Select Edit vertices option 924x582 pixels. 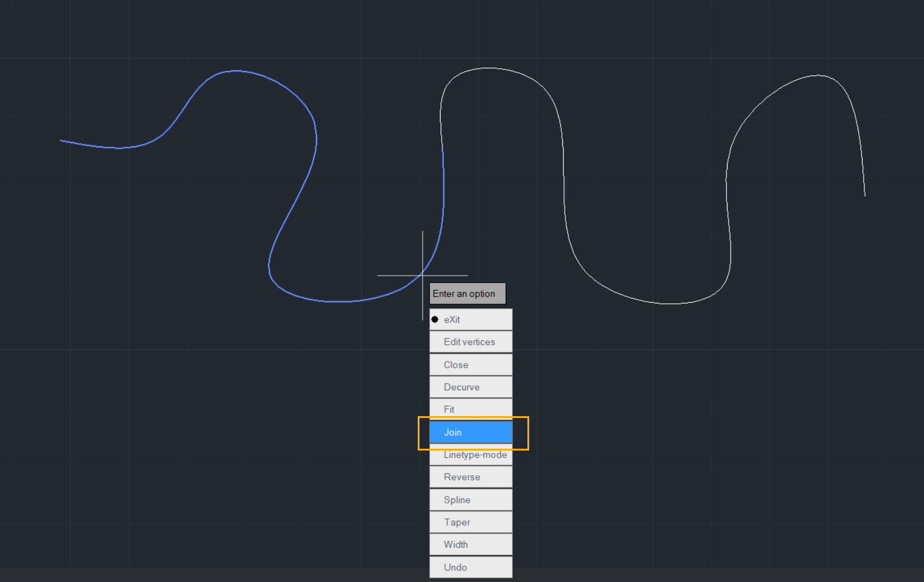tap(471, 342)
